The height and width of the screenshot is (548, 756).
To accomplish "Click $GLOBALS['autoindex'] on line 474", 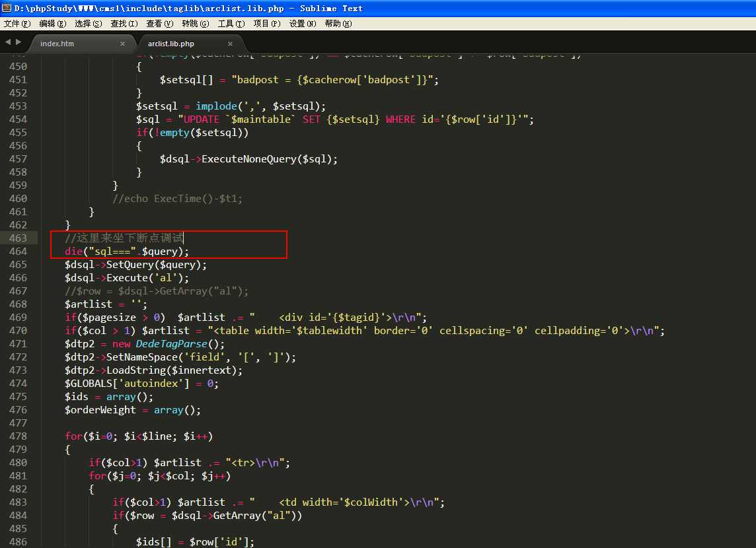I will pyautogui.click(x=127, y=384).
